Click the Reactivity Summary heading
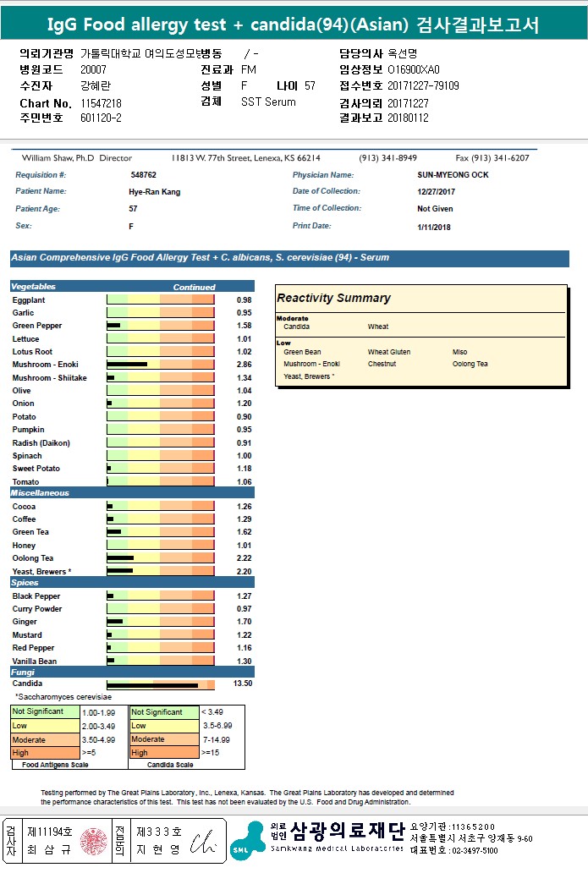588x873 pixels. tap(333, 298)
